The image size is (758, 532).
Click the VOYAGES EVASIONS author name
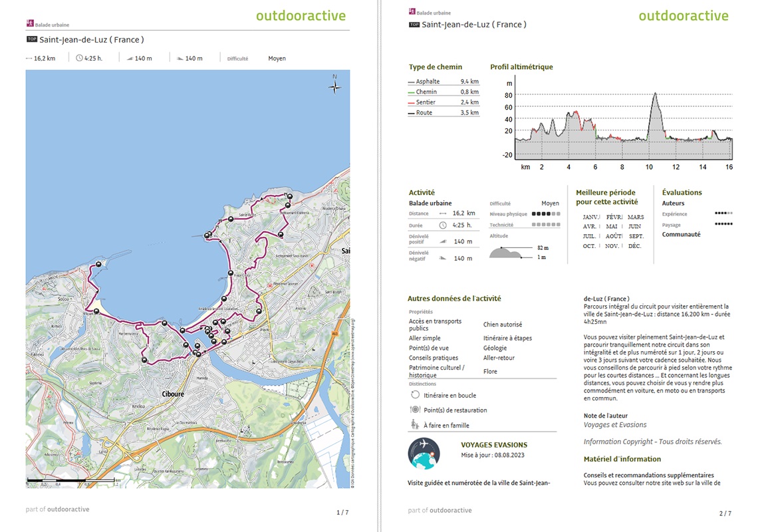(494, 445)
